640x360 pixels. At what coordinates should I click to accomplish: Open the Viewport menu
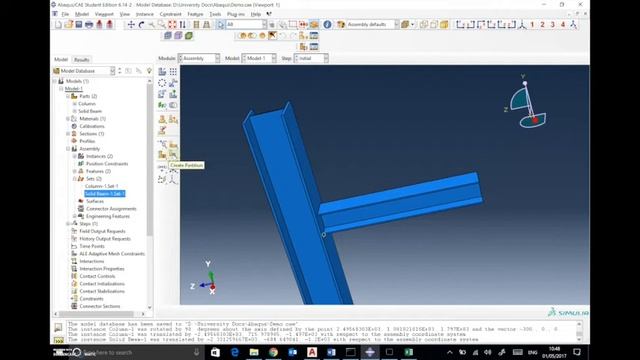click(104, 14)
